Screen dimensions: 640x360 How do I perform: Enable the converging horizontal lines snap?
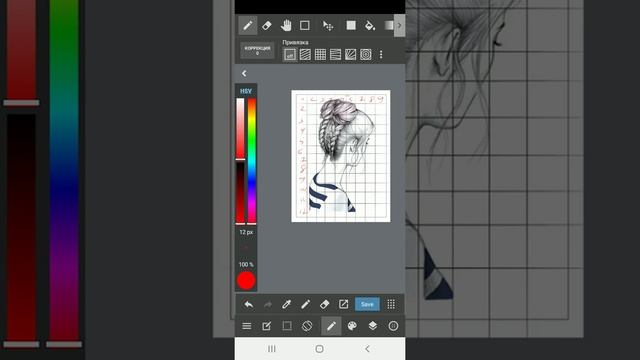(x=336, y=54)
